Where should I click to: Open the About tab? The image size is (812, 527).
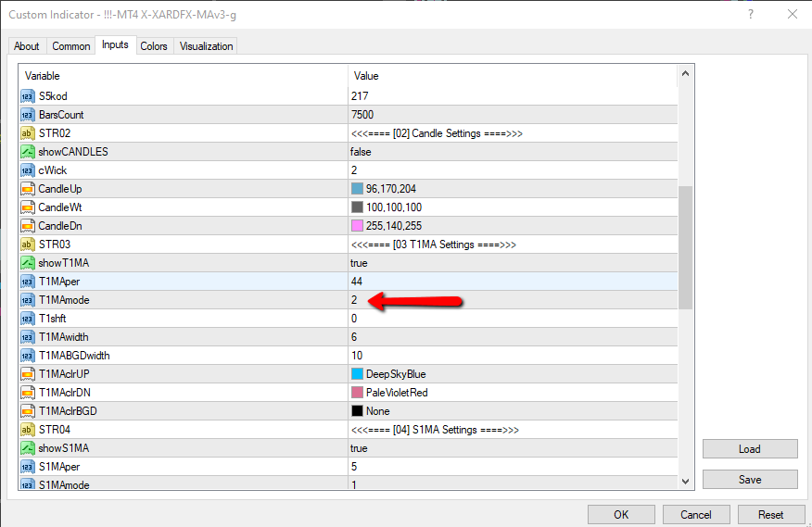pos(26,46)
